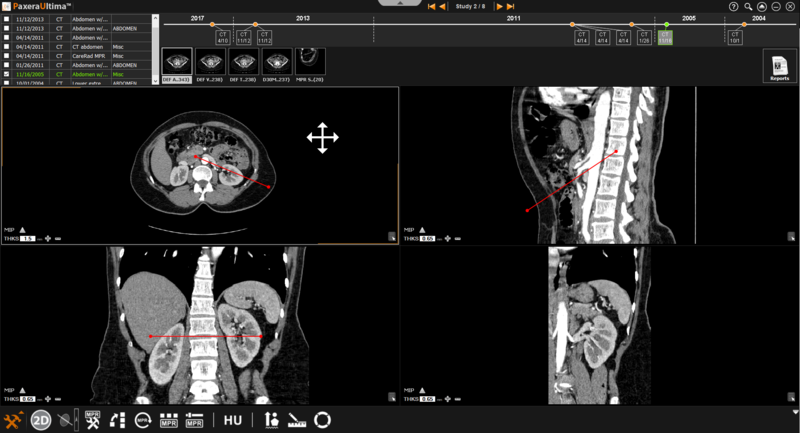Open the Reports button
This screenshot has height=433, width=800.
[x=779, y=66]
